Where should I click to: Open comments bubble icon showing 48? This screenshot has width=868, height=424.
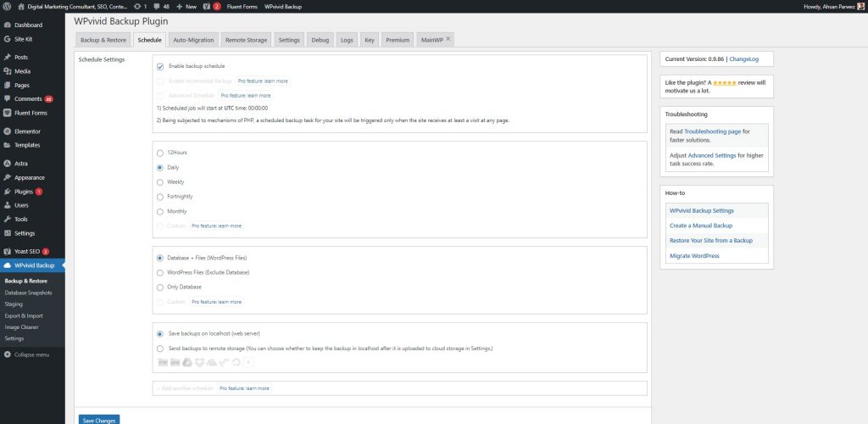tap(157, 7)
